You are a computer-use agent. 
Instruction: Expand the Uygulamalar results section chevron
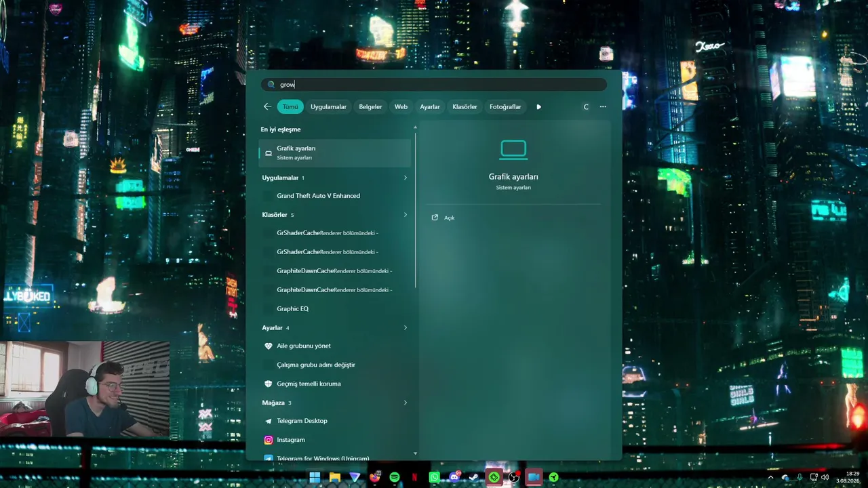click(406, 178)
